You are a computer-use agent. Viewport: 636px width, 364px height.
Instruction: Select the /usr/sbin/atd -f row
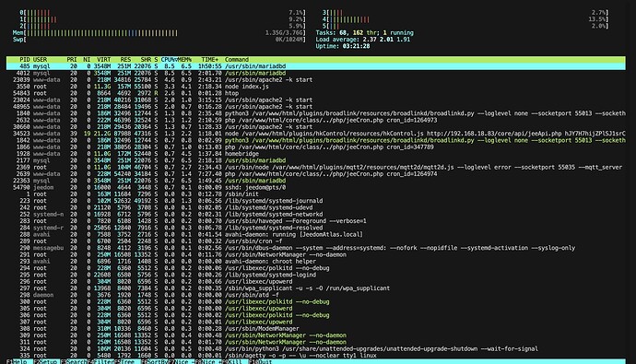click(315, 295)
